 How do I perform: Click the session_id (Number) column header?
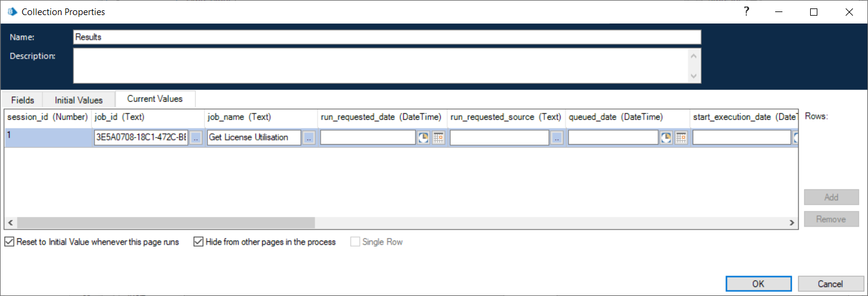pyautogui.click(x=48, y=117)
